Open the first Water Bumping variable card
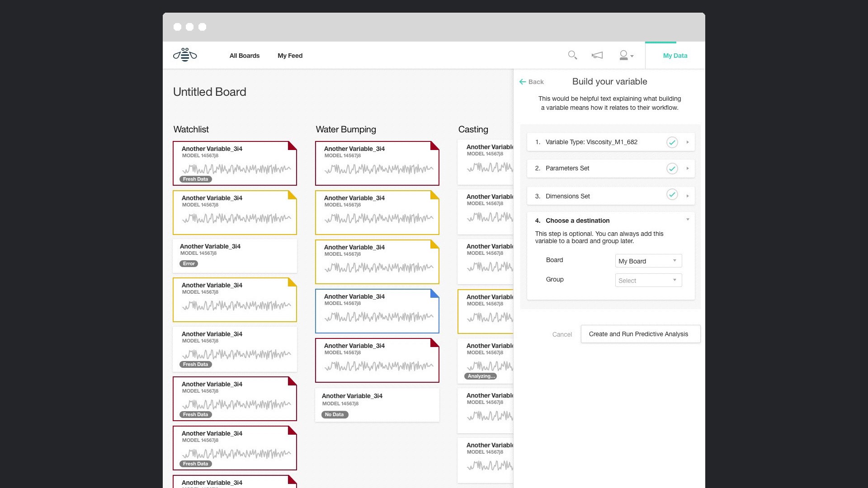868x488 pixels. [x=377, y=163]
